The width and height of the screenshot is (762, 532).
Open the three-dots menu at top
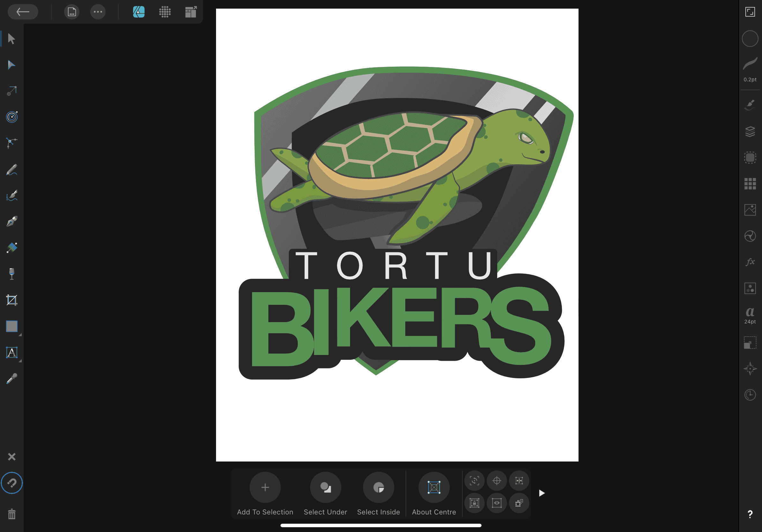coord(98,12)
